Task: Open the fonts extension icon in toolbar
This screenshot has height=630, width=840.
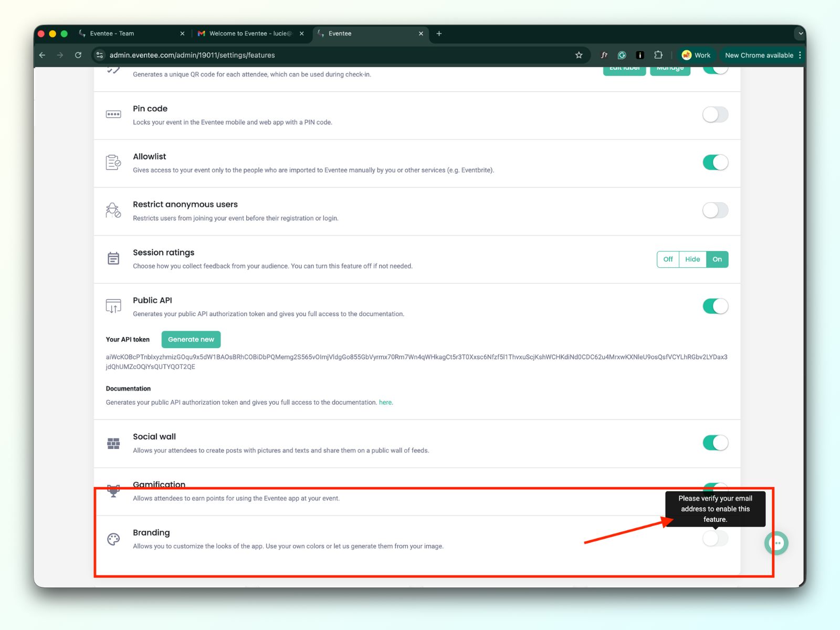Action: (x=604, y=55)
